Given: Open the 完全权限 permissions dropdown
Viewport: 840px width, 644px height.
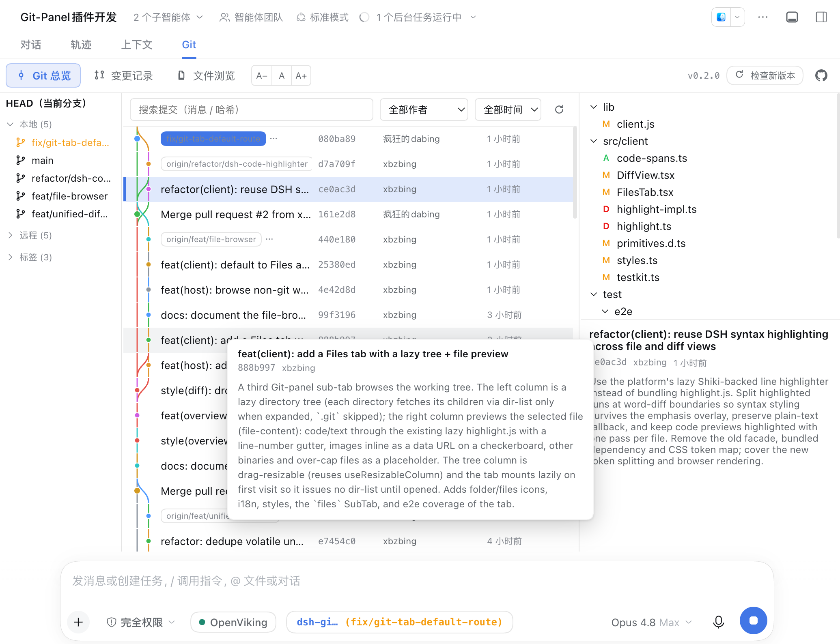Looking at the screenshot, I should [x=141, y=622].
